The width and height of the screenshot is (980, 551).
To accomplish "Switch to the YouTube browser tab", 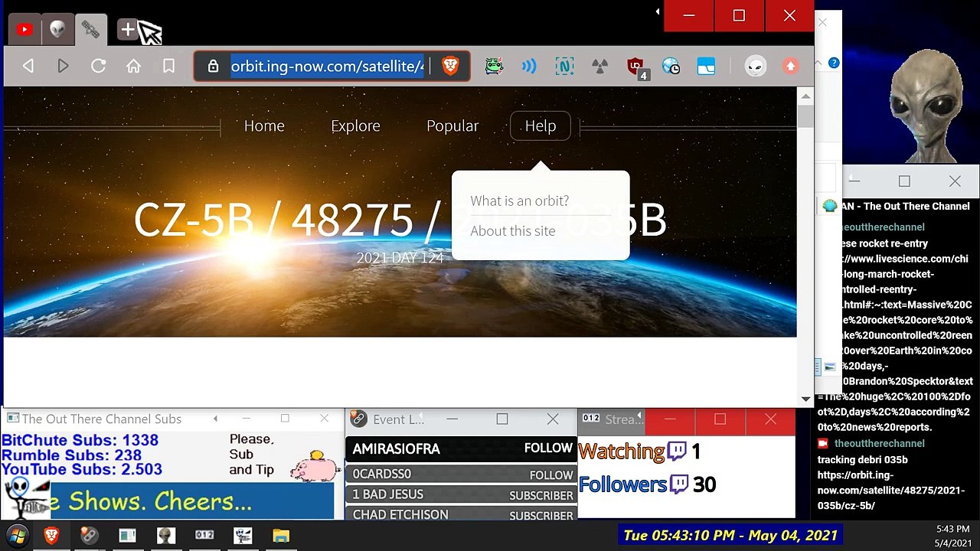I will (x=24, y=30).
